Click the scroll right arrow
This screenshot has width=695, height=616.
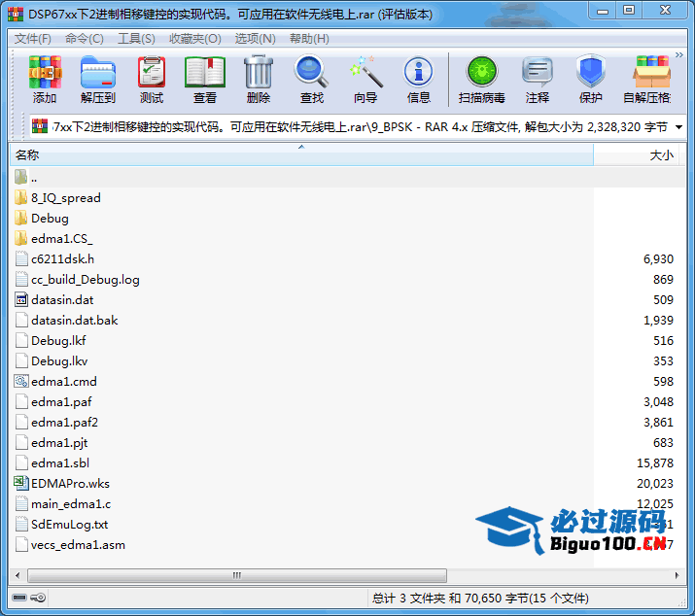coord(677,575)
